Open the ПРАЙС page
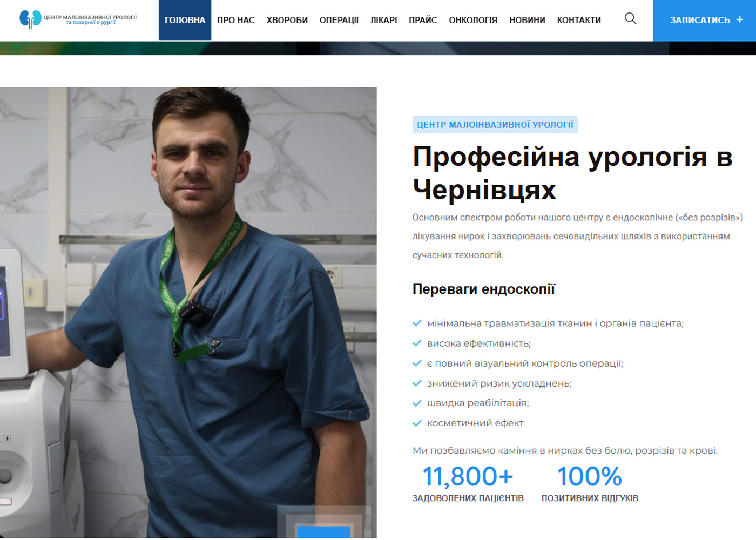 (x=423, y=20)
